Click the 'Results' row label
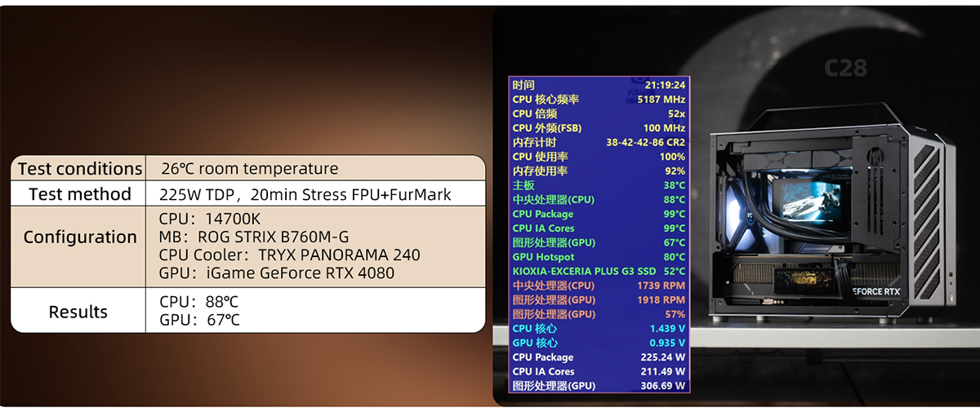Image resolution: width=980 pixels, height=408 pixels. coord(78,312)
